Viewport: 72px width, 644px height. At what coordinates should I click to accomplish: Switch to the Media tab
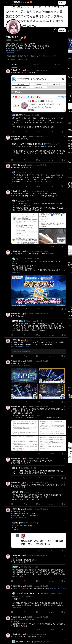(x=57, y=65)
